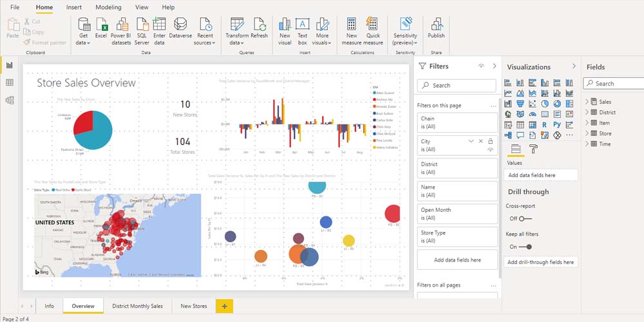Expand the Sales table in Fields
The image size is (644, 322).
[x=587, y=102]
